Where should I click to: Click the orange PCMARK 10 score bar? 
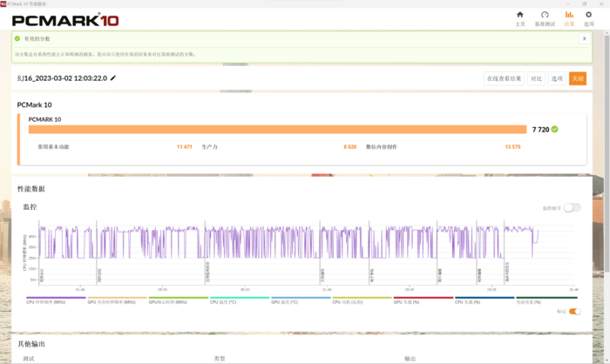click(277, 130)
